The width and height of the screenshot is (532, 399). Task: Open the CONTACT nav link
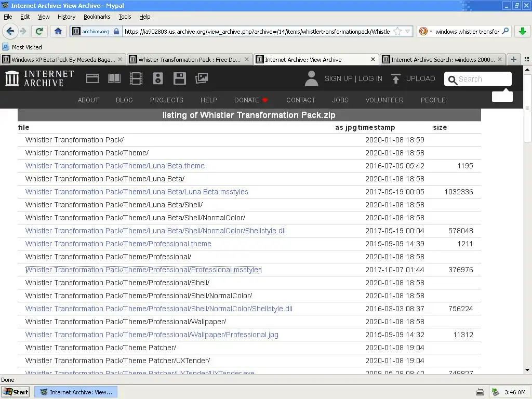(x=301, y=100)
